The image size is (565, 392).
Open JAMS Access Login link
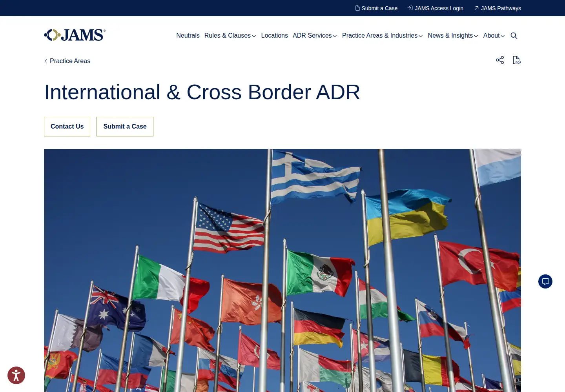[435, 8]
